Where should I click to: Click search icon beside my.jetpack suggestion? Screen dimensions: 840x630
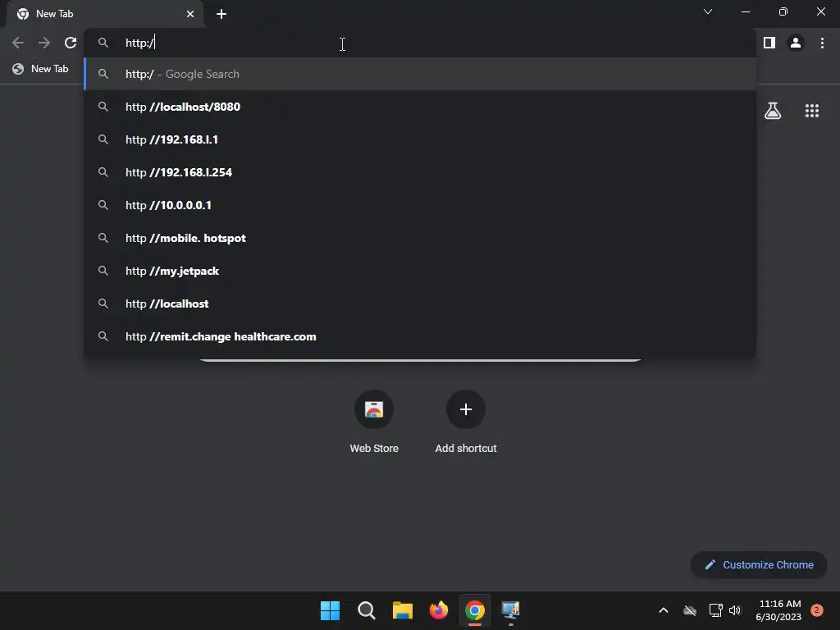coord(103,271)
